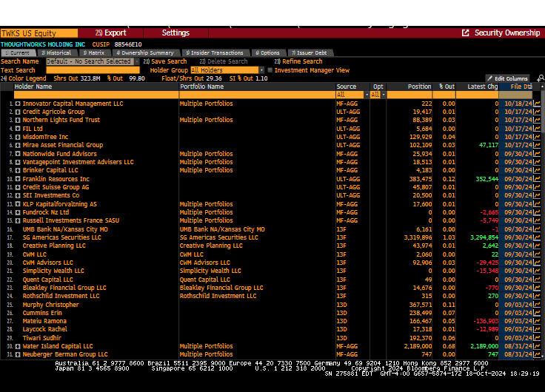
Task: Expand the Northern Lights Fund Trust holder
Action: [18, 120]
